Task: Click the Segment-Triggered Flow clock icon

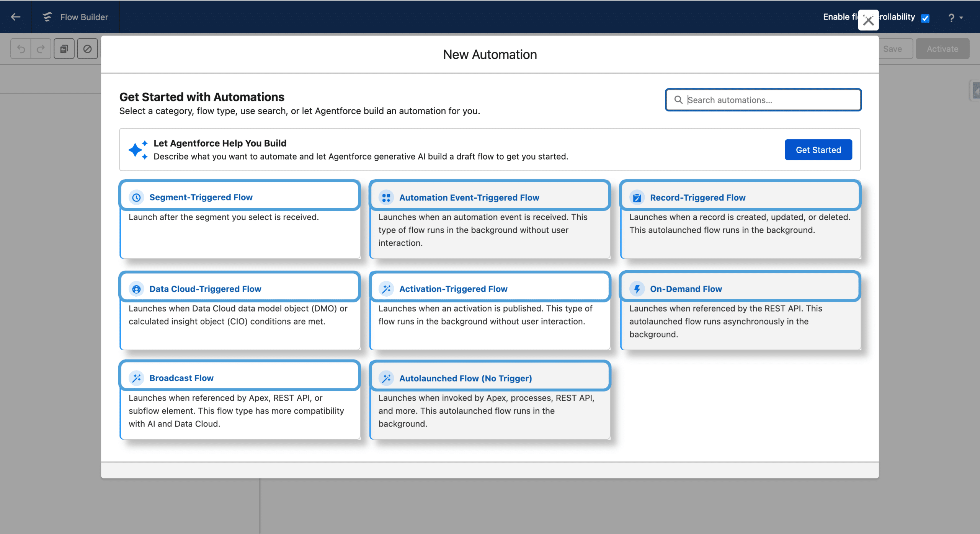Action: (x=136, y=197)
